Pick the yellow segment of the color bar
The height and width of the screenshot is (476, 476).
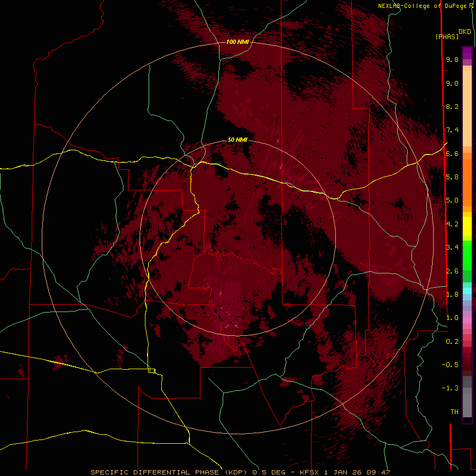467,226
